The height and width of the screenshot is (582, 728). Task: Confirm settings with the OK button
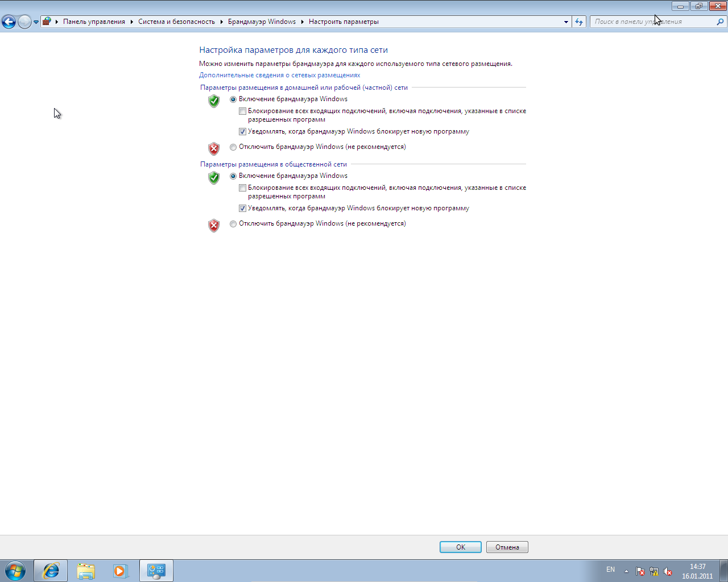(x=461, y=547)
